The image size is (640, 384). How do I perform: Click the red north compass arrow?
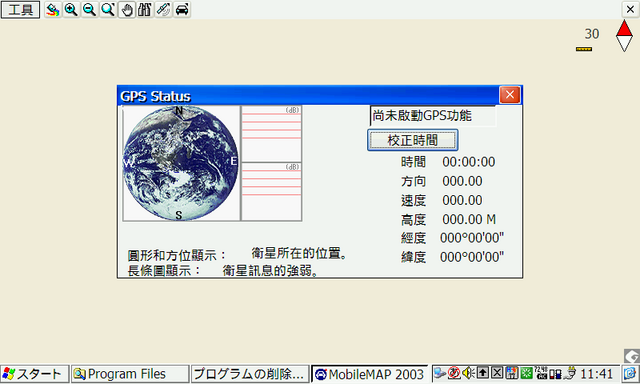[x=624, y=29]
